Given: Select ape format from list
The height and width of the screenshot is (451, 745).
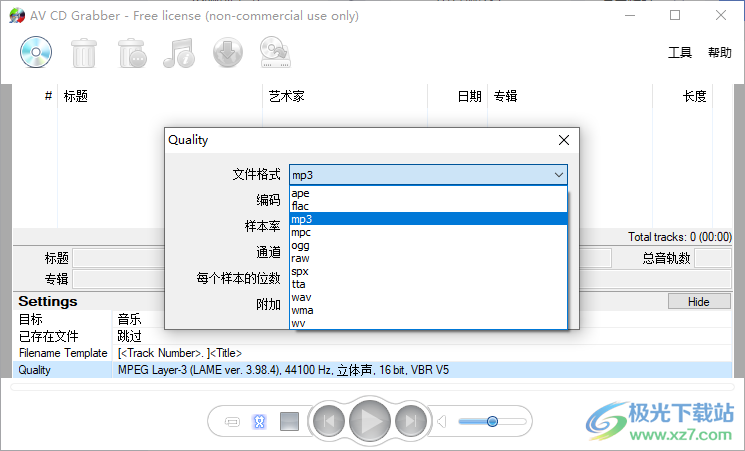Looking at the screenshot, I should pos(428,193).
